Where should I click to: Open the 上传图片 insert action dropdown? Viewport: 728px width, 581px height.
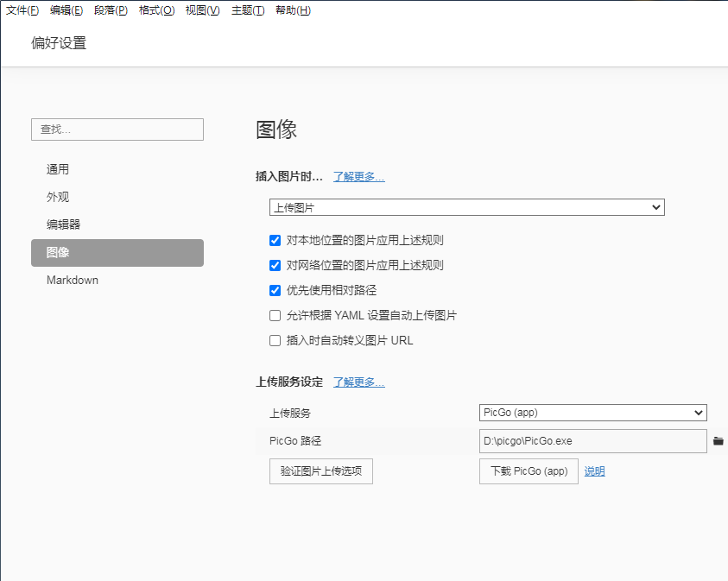pyautogui.click(x=466, y=207)
